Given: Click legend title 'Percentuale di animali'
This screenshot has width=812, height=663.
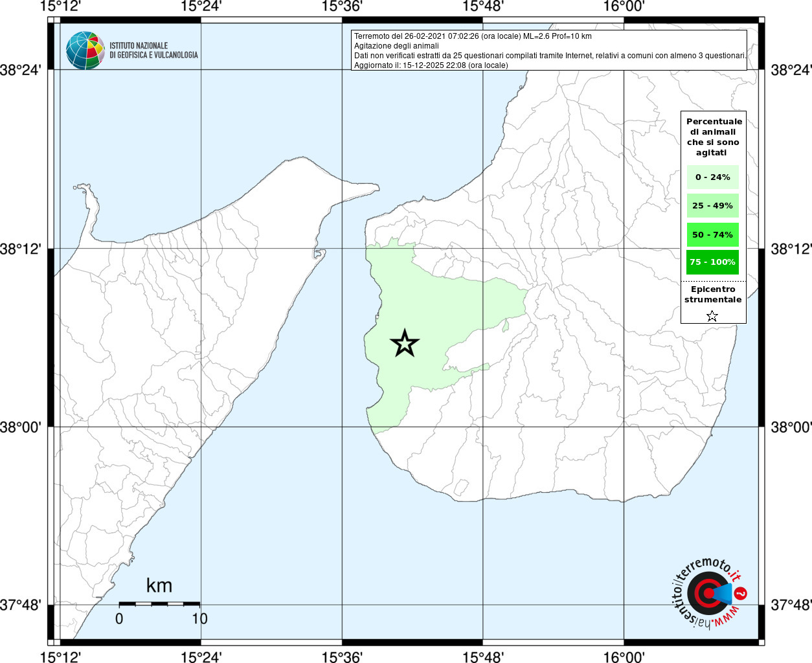Looking at the screenshot, I should point(714,137).
